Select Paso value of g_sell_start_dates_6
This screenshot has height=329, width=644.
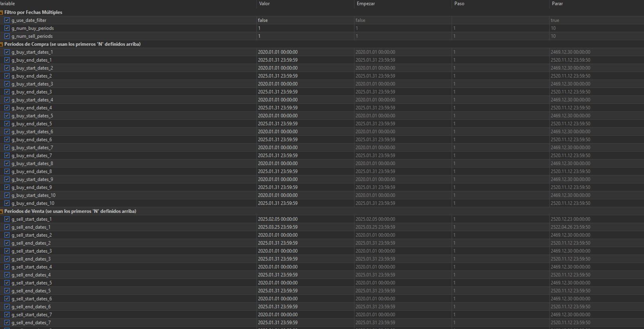[454, 299]
